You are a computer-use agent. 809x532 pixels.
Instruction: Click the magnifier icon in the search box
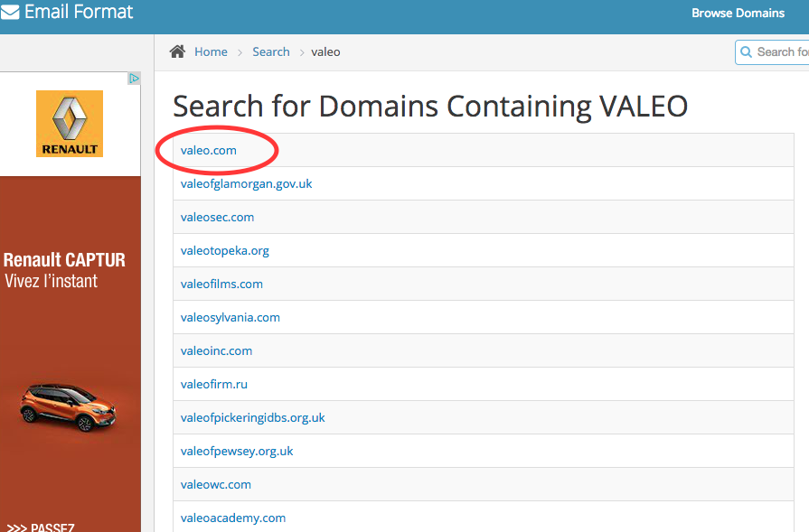tap(746, 52)
